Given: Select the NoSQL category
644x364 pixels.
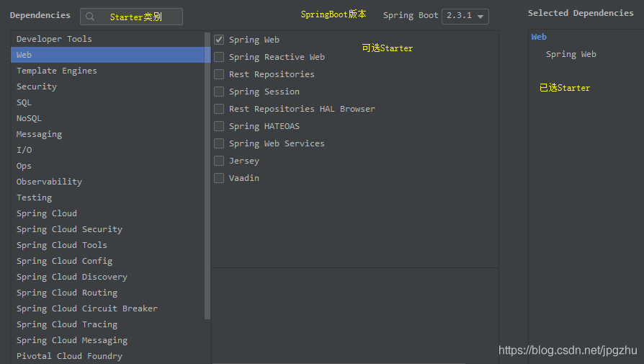Looking at the screenshot, I should 107,118.
